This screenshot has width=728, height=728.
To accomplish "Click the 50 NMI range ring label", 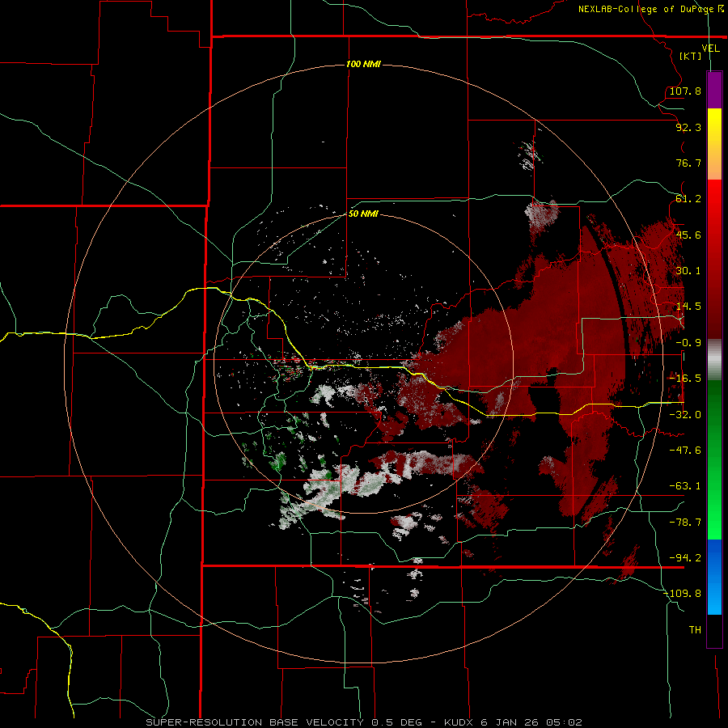I will 363,214.
